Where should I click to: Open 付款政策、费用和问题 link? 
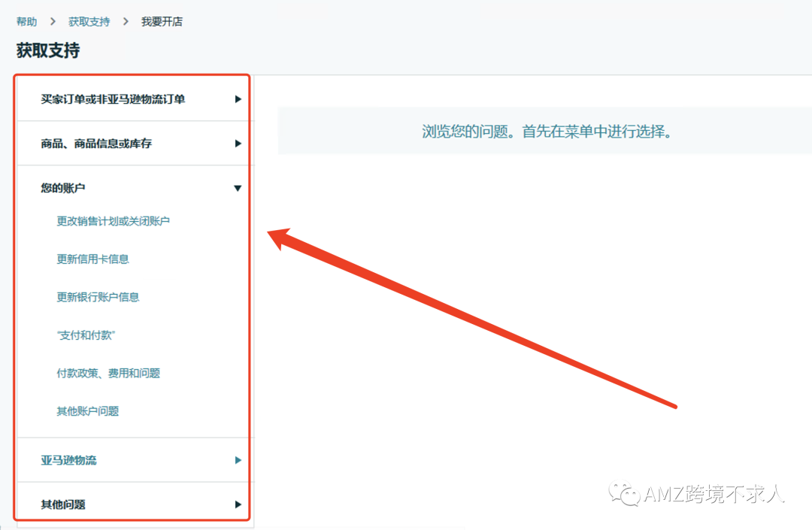click(x=108, y=373)
